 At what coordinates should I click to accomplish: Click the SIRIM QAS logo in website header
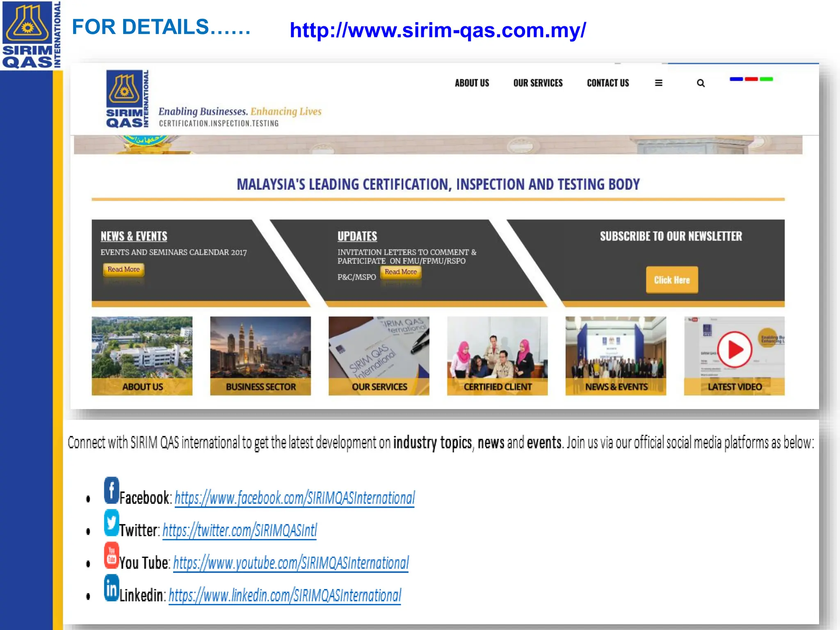pos(127,99)
